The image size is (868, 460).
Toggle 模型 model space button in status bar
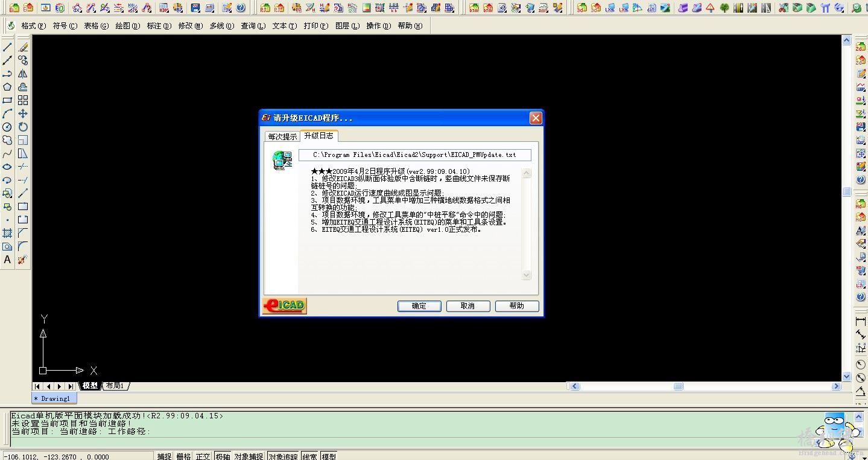[x=329, y=456]
